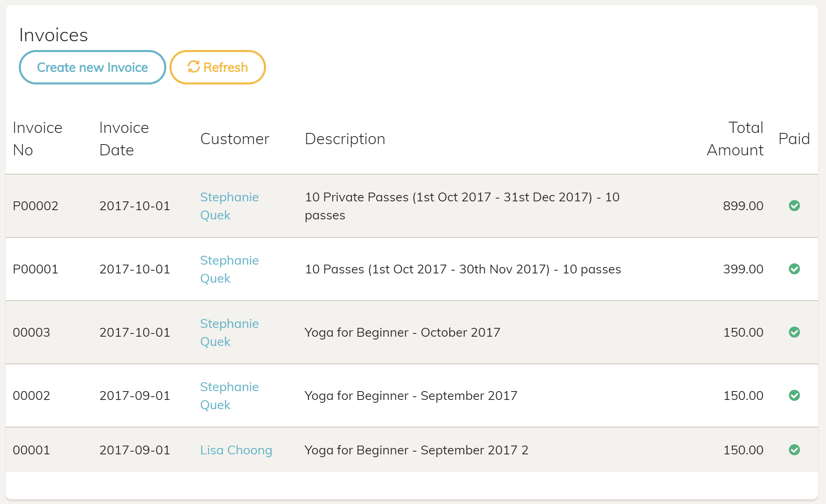The width and height of the screenshot is (826, 504).
Task: Click the refresh arrows icon
Action: (194, 67)
